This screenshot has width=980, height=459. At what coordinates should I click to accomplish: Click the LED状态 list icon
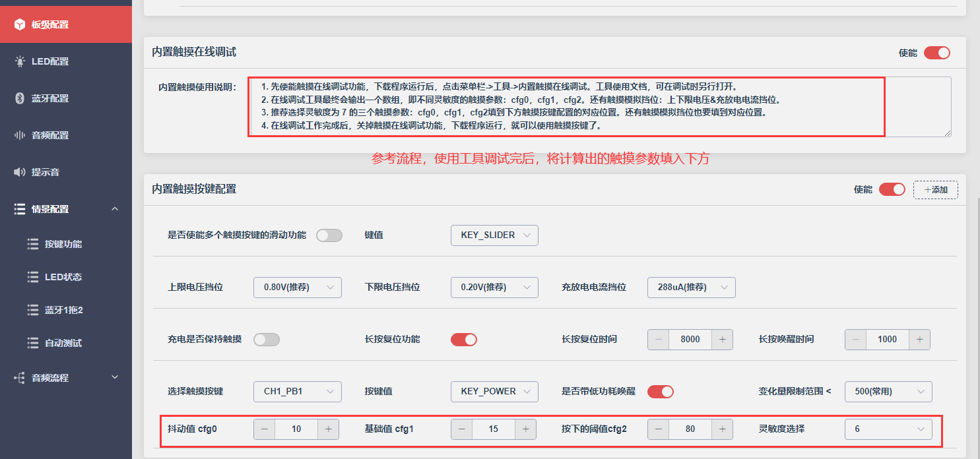[33, 277]
